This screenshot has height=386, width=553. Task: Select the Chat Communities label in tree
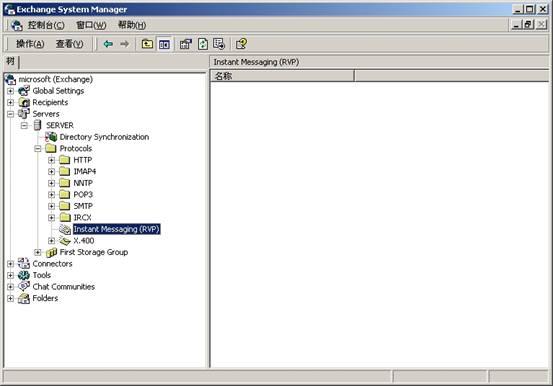[63, 287]
